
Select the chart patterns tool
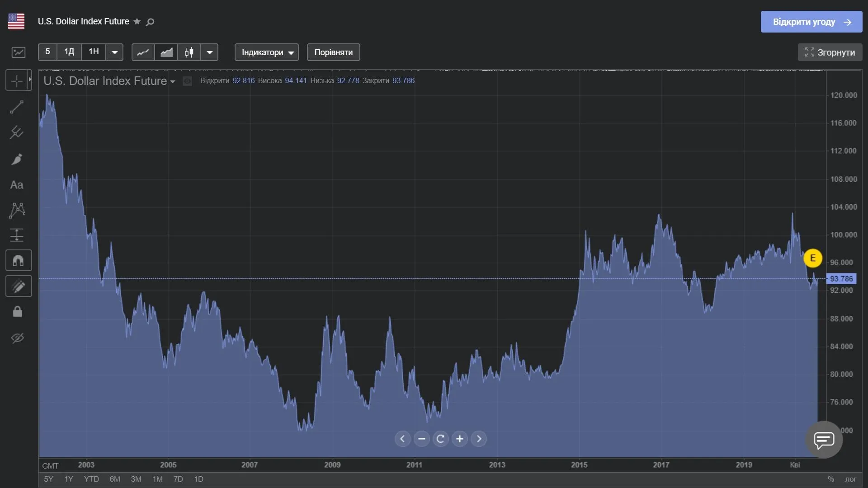17,210
